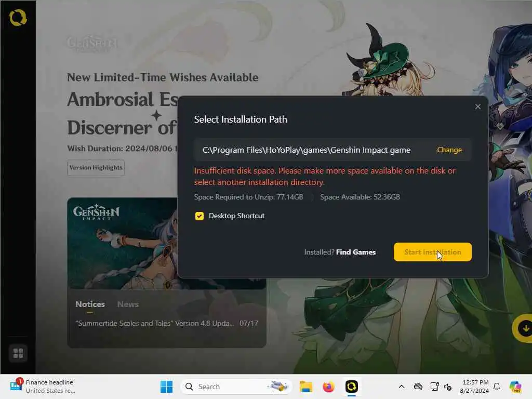Click the 'Wish Duration: 2024/08/06' text
The height and width of the screenshot is (399, 532).
click(x=122, y=149)
